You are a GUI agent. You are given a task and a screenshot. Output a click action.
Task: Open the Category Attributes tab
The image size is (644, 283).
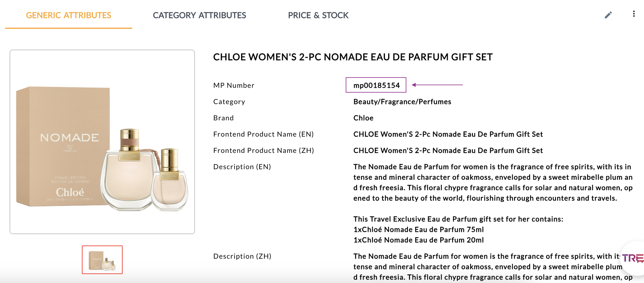pyautogui.click(x=199, y=15)
